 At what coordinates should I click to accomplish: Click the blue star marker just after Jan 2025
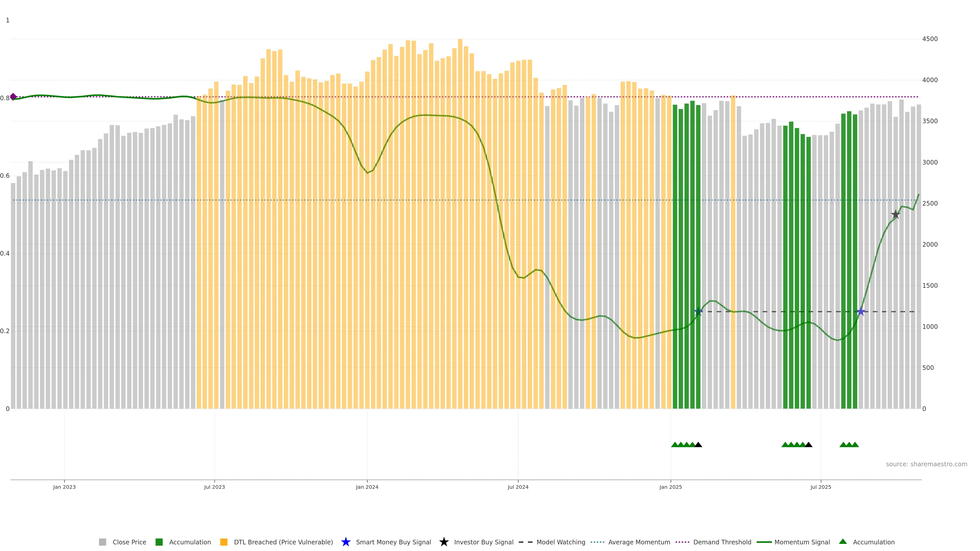point(698,312)
